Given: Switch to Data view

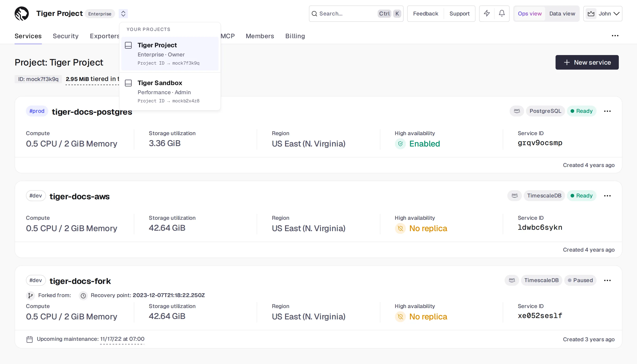Looking at the screenshot, I should [x=562, y=13].
